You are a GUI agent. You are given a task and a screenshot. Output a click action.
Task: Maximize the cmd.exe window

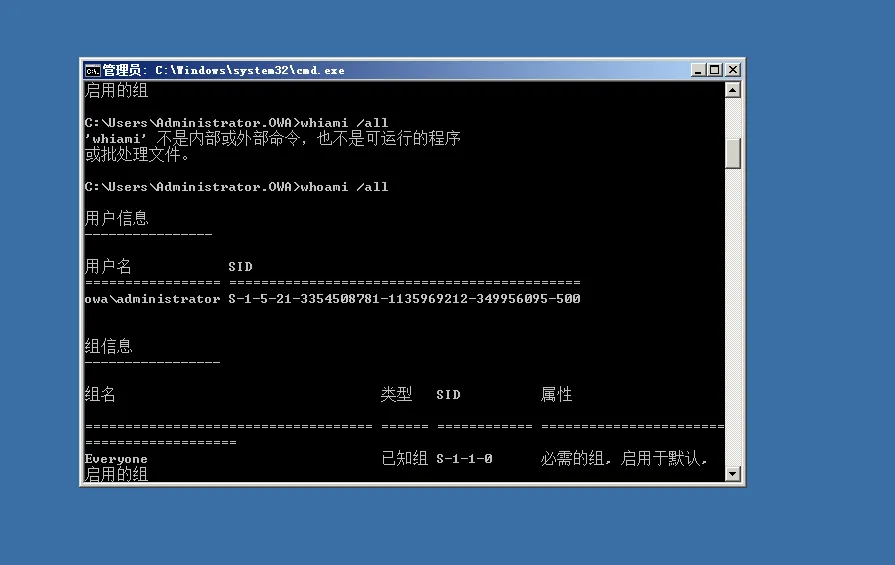pyautogui.click(x=714, y=70)
